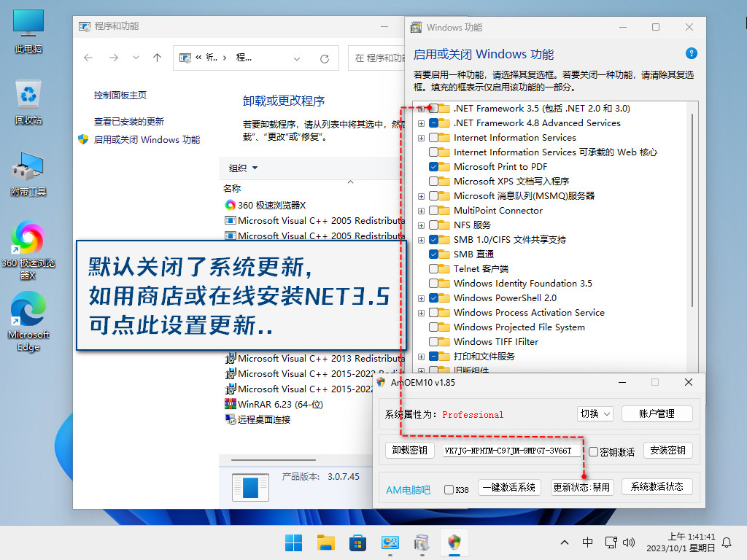Switch to the Windows 功能 taskbar icon

pyautogui.click(x=422, y=542)
